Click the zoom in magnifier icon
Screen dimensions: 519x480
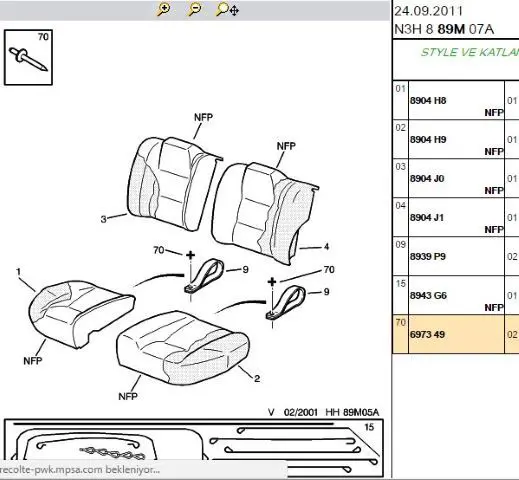163,10
